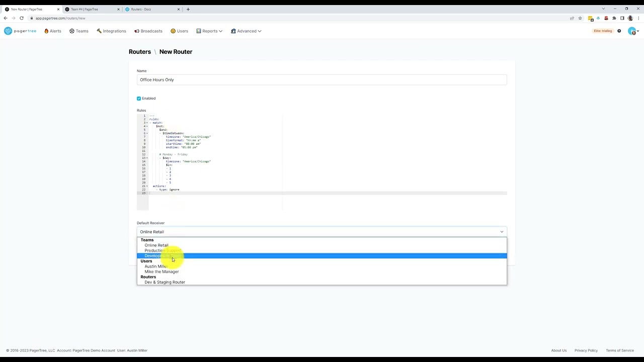
Task: Choose Production Support from the receiver list
Action: click(321, 250)
